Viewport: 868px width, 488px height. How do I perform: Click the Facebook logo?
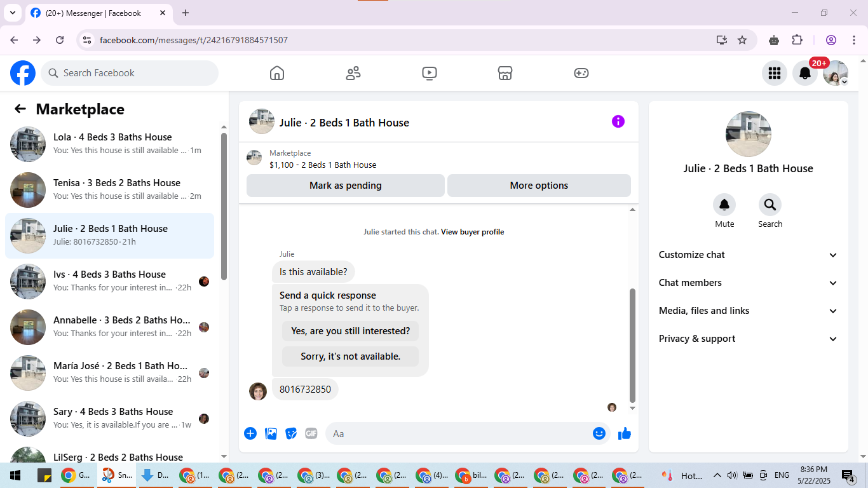click(23, 73)
